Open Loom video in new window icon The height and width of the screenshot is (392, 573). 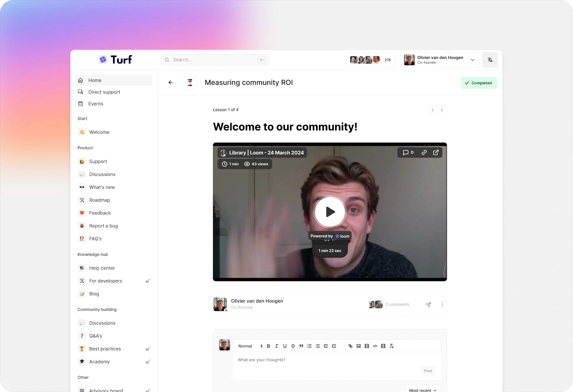click(436, 153)
